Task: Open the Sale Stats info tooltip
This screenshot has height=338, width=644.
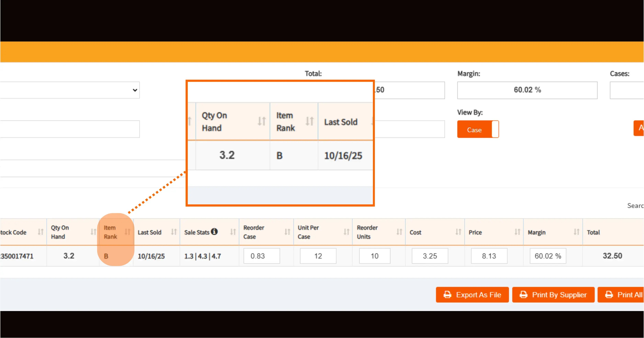Action: [214, 231]
